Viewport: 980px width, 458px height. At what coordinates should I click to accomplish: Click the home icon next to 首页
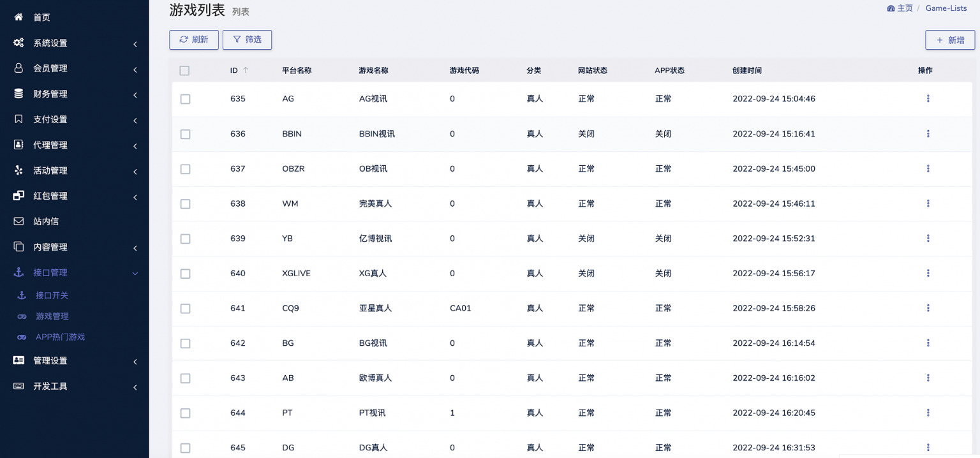point(18,17)
